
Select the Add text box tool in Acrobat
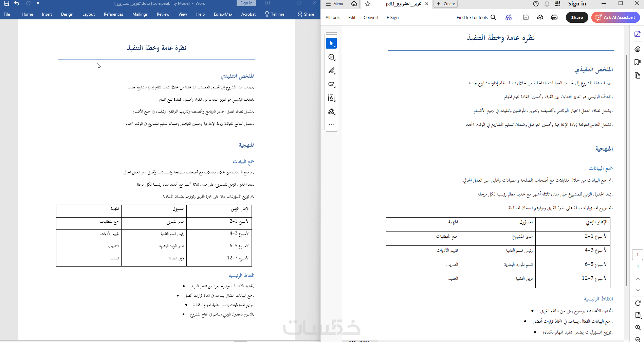click(x=331, y=98)
